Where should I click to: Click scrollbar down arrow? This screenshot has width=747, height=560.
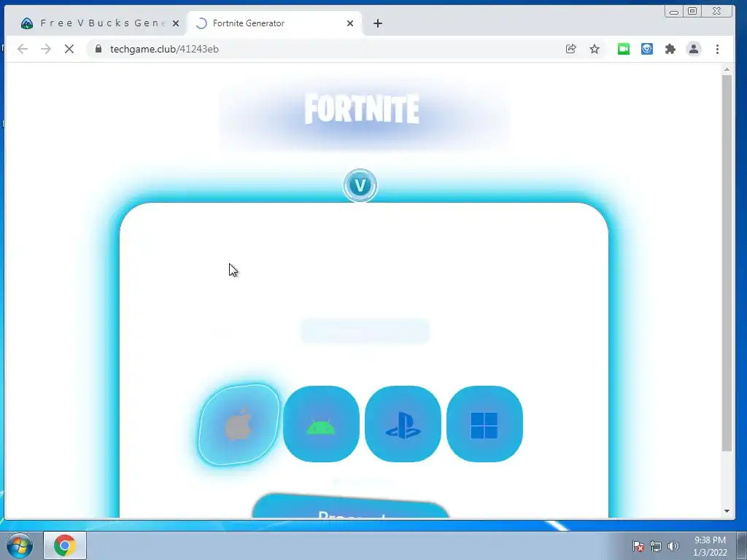click(727, 511)
